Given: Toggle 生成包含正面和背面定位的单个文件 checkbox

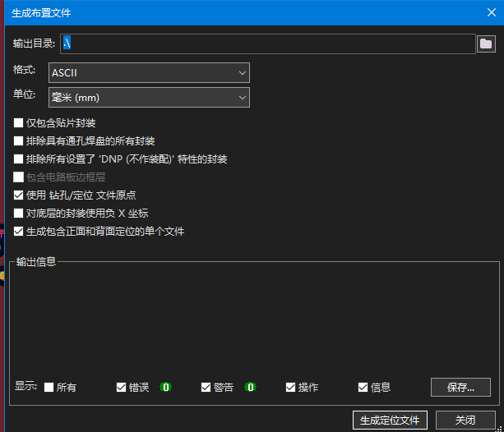Looking at the screenshot, I should 18,232.
